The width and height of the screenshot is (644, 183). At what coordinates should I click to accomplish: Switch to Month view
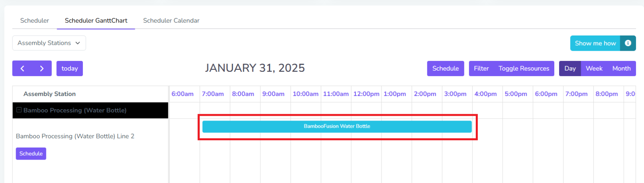621,69
